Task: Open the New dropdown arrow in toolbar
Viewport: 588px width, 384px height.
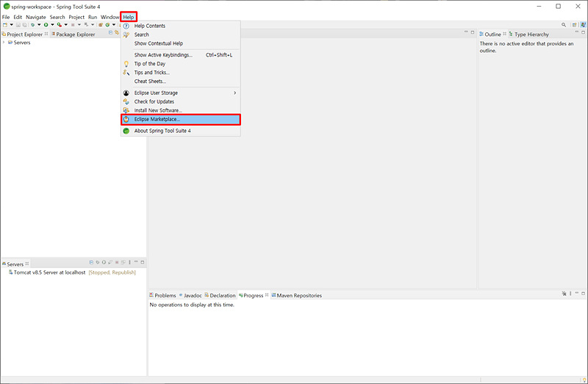Action: click(x=12, y=25)
